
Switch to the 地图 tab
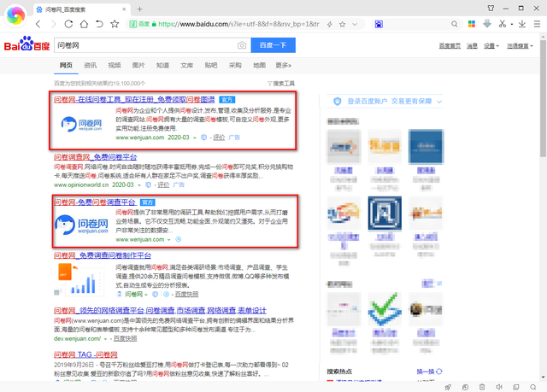coord(259,65)
